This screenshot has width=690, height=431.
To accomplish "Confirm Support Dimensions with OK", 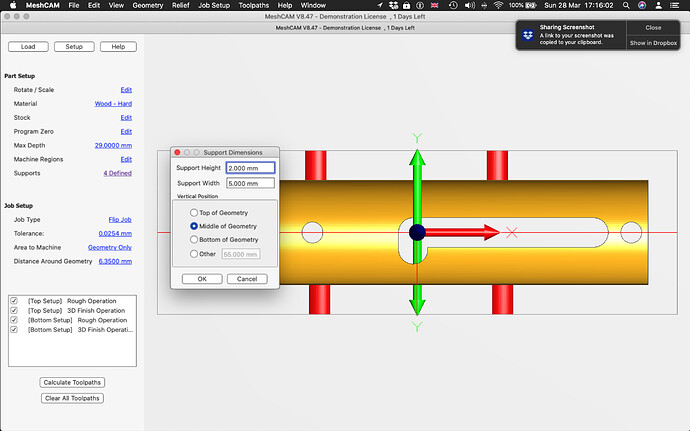I will pos(202,279).
